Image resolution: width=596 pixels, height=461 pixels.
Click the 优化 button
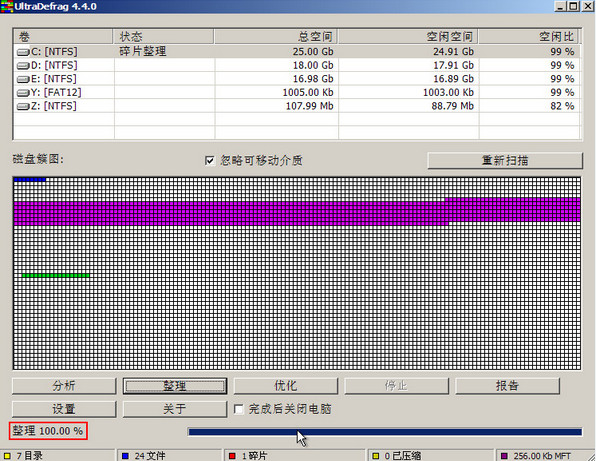point(285,386)
